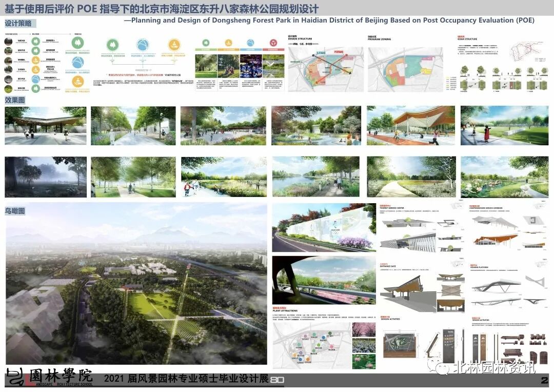Open the rendering of woman in red on the lawn

point(505,126)
